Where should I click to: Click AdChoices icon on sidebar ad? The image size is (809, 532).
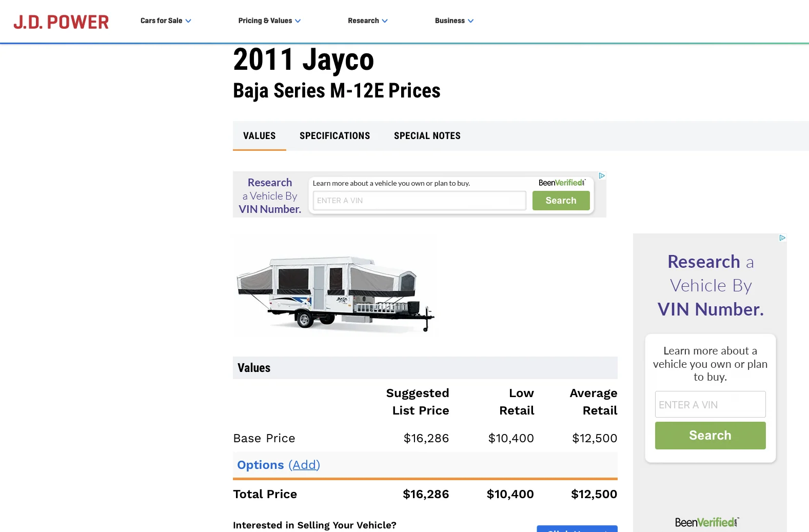pyautogui.click(x=782, y=238)
